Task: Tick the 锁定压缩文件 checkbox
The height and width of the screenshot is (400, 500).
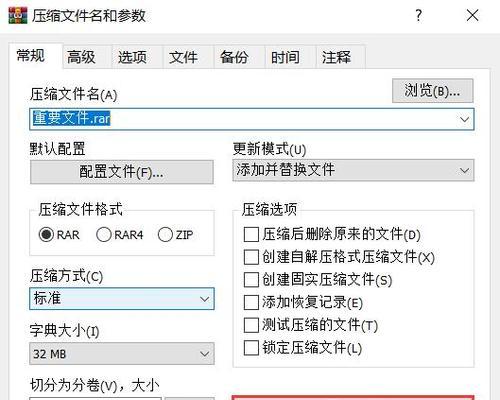Action: (251, 348)
